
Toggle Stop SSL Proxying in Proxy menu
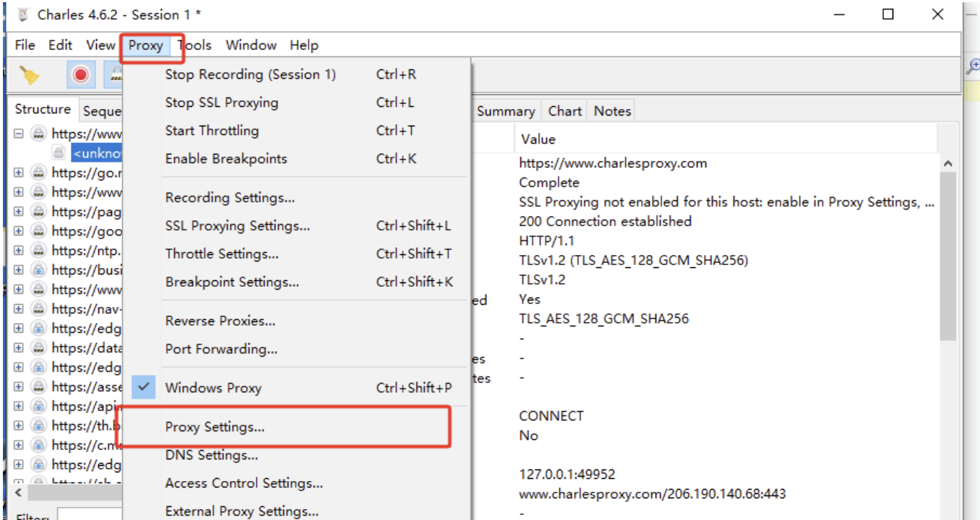[x=221, y=103]
